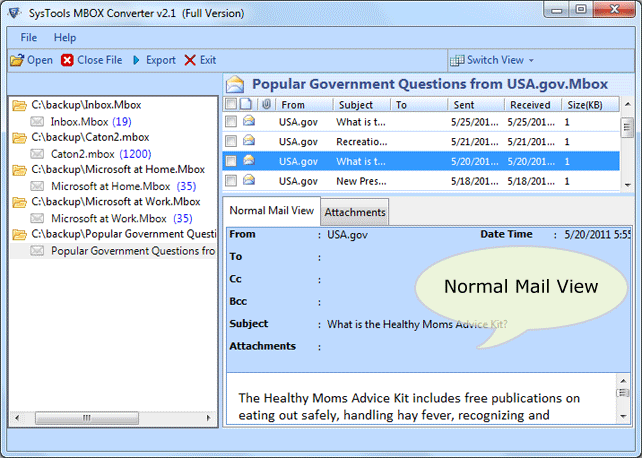Image resolution: width=642 pixels, height=458 pixels.
Task: Click the large mail icon beside mailbox title
Action: (235, 84)
